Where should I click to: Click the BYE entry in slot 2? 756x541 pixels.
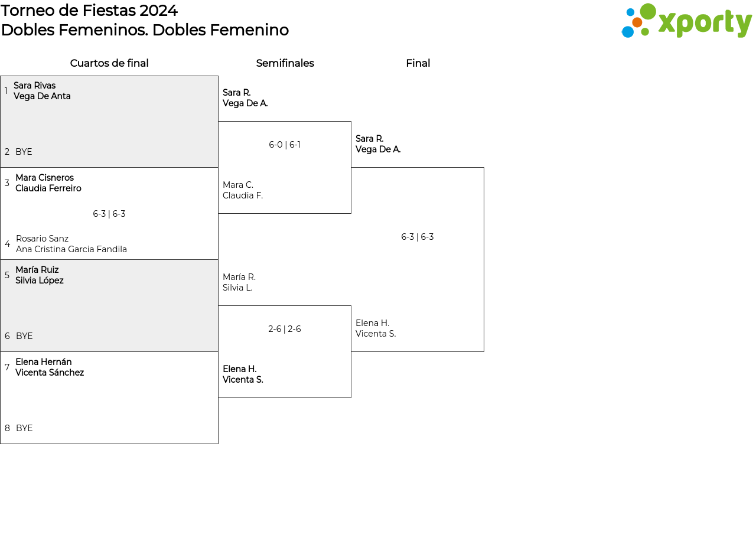click(24, 152)
